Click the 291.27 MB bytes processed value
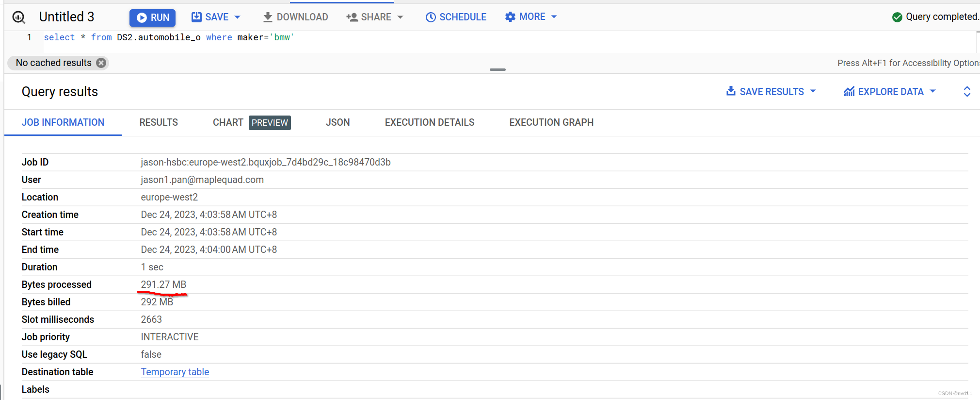The width and height of the screenshot is (980, 400). coord(163,284)
